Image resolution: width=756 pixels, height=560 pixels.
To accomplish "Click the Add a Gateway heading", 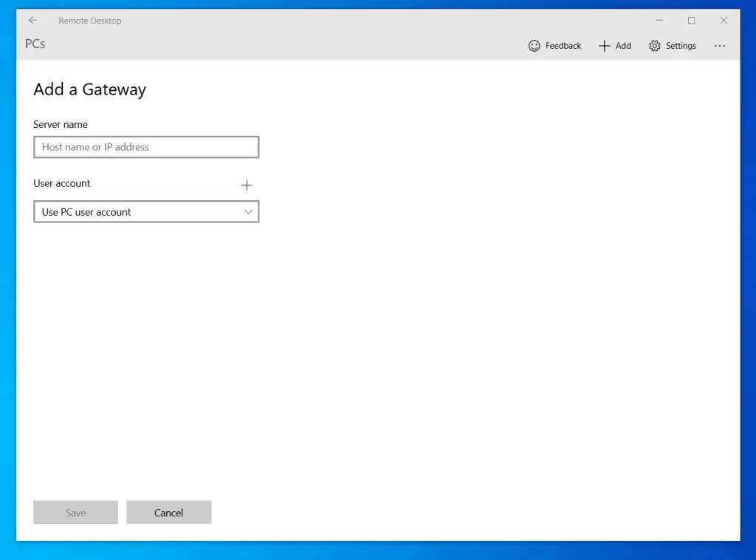I will (89, 89).
